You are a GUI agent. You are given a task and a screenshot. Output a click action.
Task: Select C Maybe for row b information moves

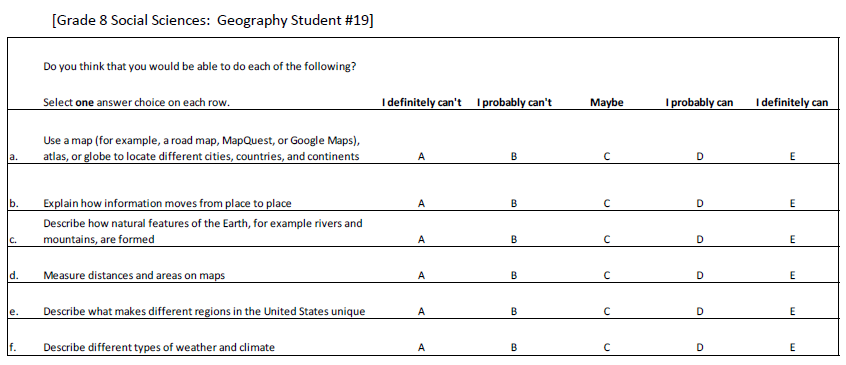606,204
